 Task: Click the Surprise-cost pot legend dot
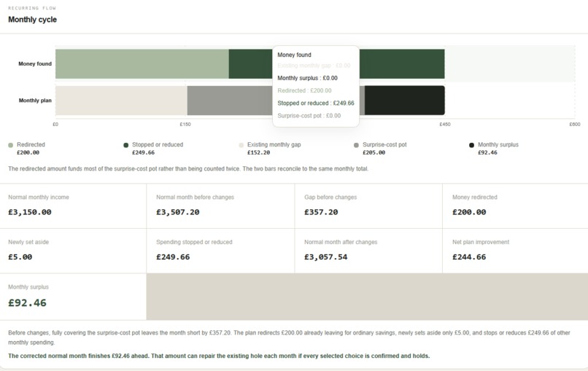tap(356, 145)
